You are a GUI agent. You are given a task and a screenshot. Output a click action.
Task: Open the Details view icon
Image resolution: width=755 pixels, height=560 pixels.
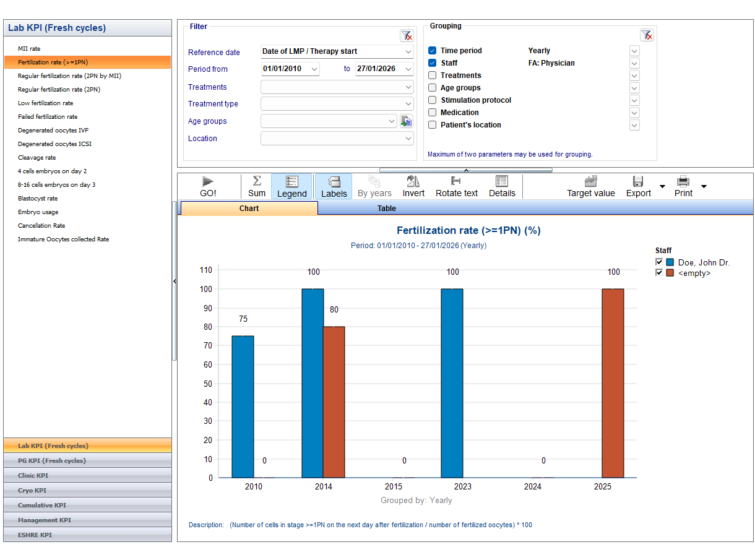click(x=502, y=186)
